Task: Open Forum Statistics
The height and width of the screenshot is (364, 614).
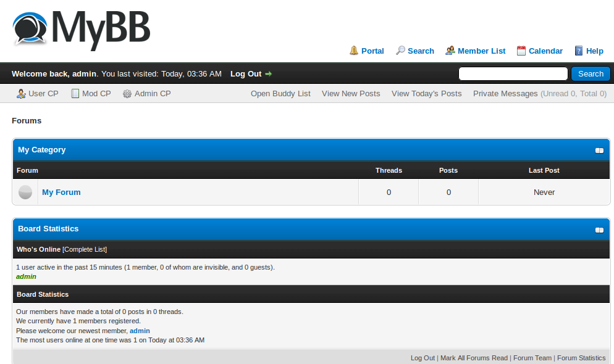Action: coord(581,358)
